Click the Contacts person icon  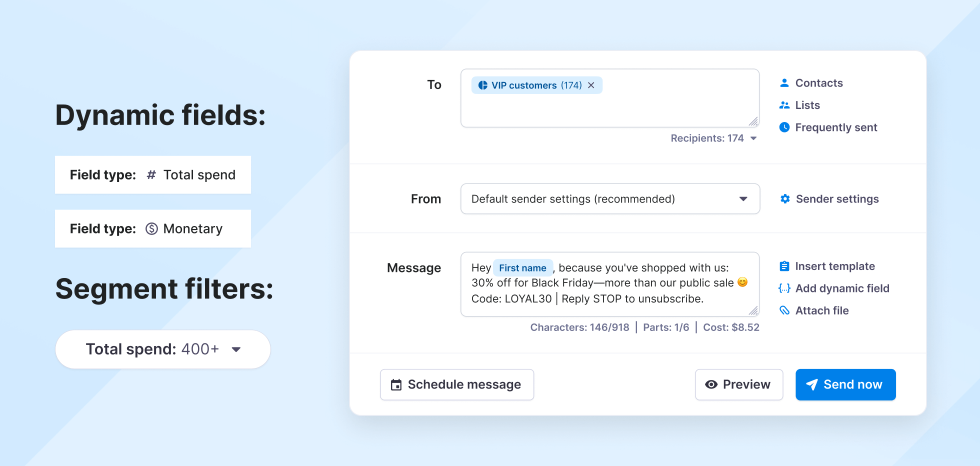click(x=784, y=83)
